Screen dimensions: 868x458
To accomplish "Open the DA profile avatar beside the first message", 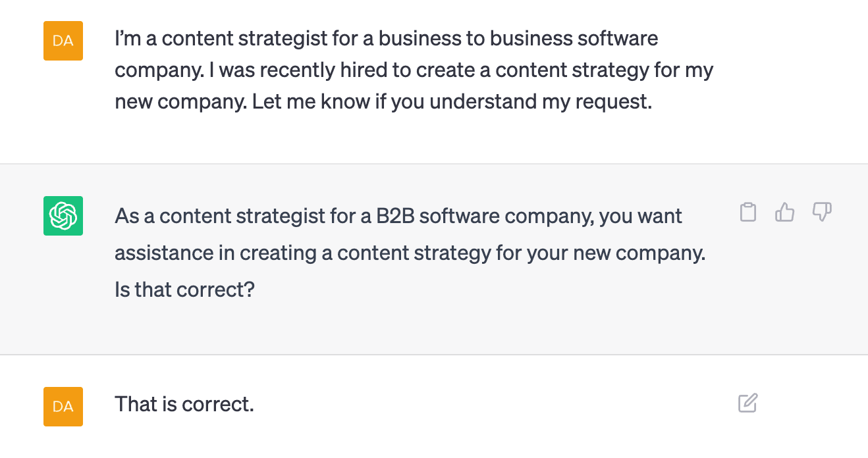I will 63,41.
